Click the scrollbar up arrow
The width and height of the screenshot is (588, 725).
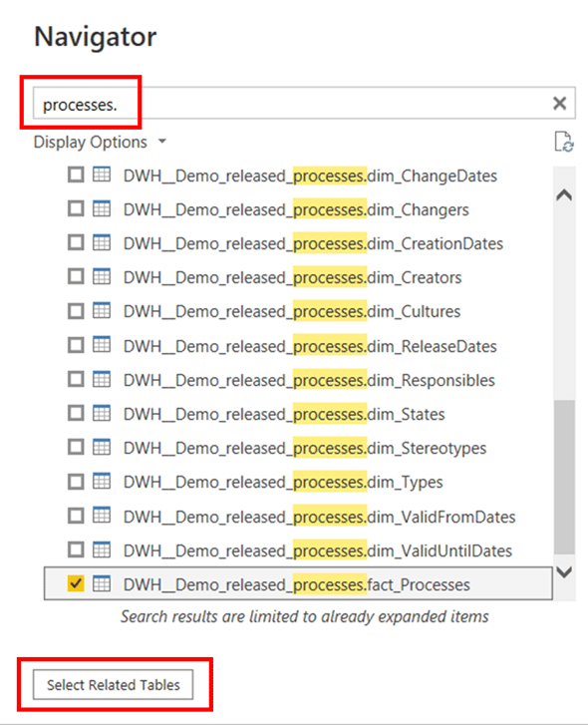(564, 195)
